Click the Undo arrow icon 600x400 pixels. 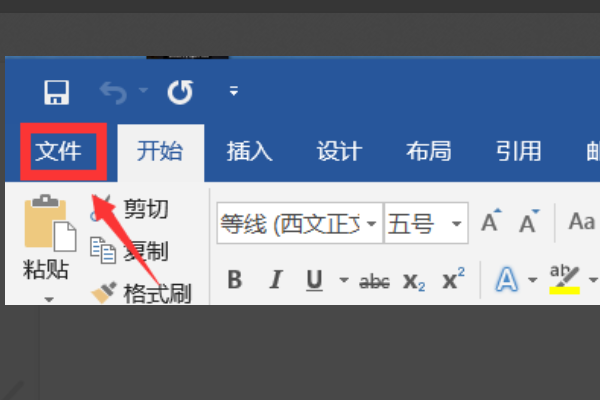pyautogui.click(x=114, y=93)
